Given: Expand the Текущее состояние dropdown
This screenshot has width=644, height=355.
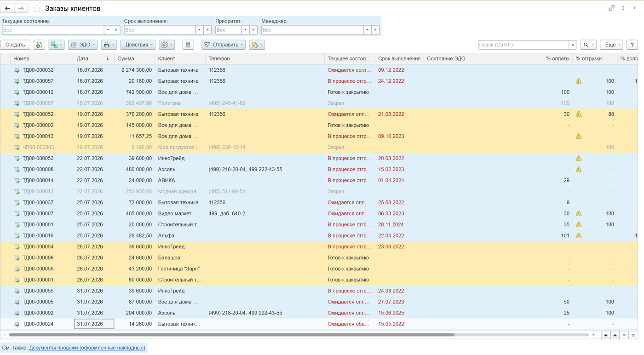Looking at the screenshot, I should (x=108, y=30).
